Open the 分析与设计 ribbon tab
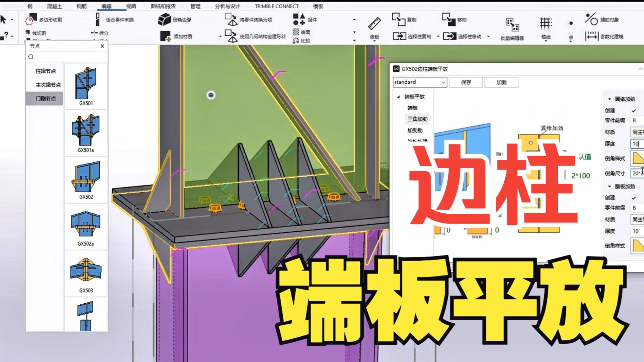Screen dimensions: 644x362 tap(227, 6)
